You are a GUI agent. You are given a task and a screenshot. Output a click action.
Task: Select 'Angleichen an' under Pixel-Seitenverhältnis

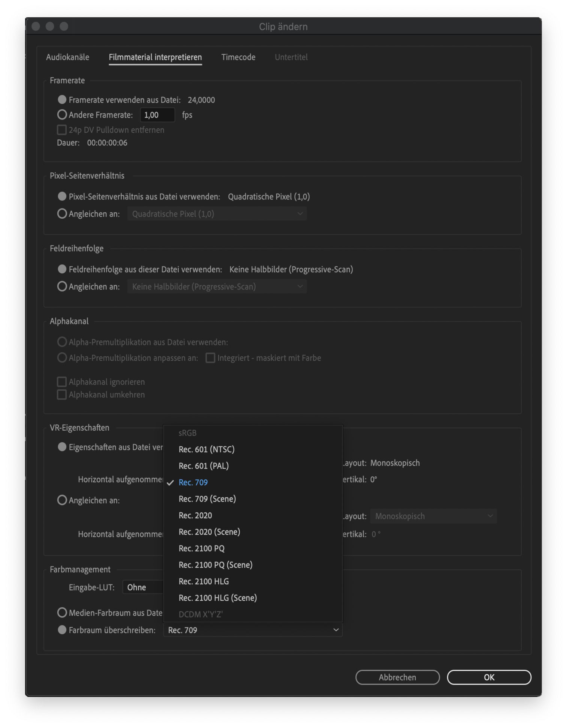click(x=62, y=213)
